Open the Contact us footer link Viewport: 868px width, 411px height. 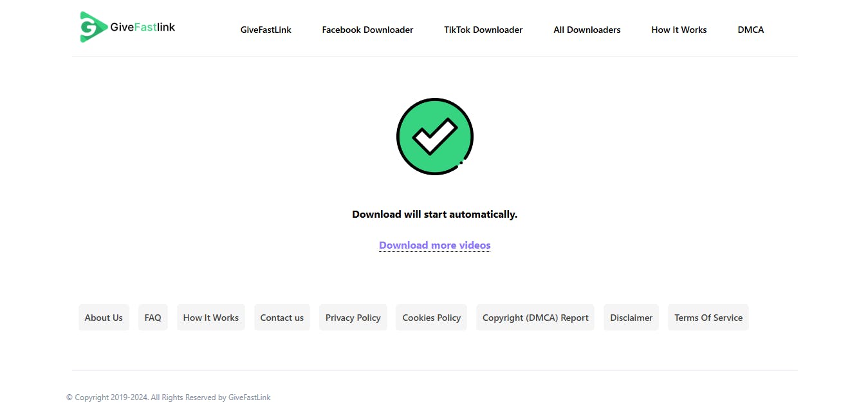tap(282, 318)
